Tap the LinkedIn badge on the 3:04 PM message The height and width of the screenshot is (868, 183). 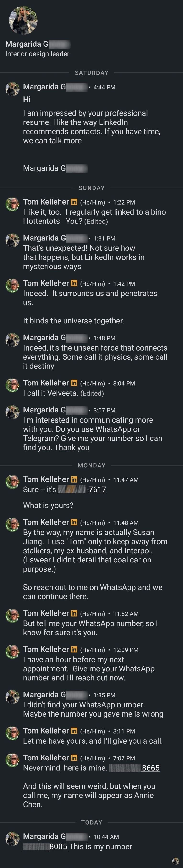tap(74, 383)
